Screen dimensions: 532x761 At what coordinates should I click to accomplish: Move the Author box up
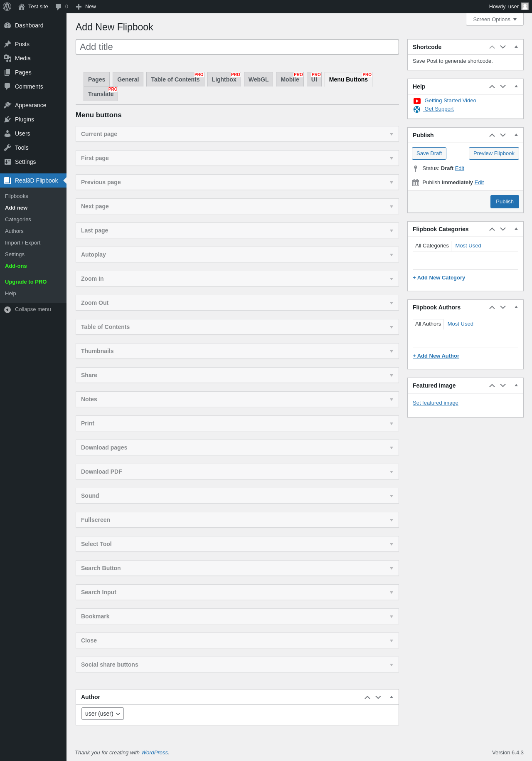tap(367, 697)
